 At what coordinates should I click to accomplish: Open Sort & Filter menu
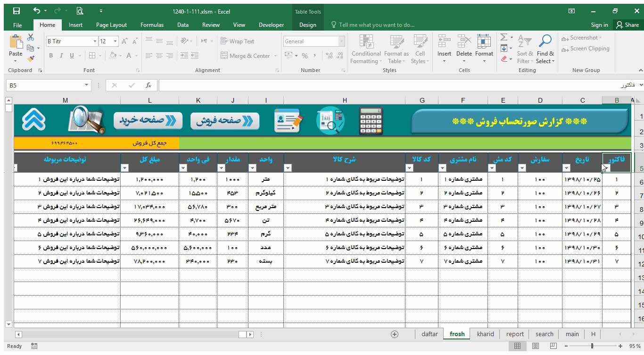tap(525, 49)
